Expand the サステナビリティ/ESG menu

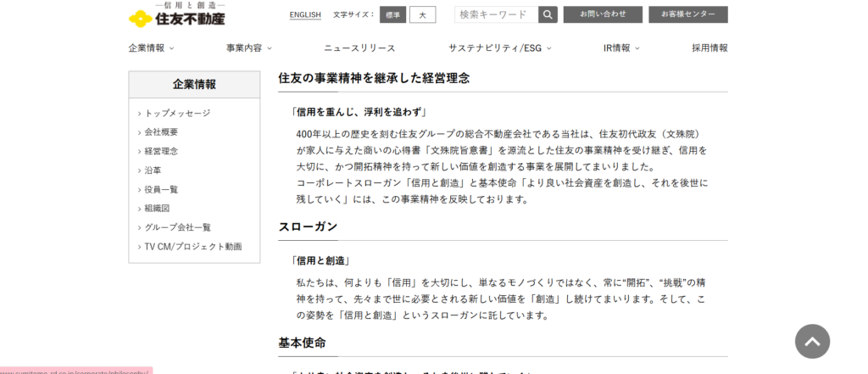point(499,48)
